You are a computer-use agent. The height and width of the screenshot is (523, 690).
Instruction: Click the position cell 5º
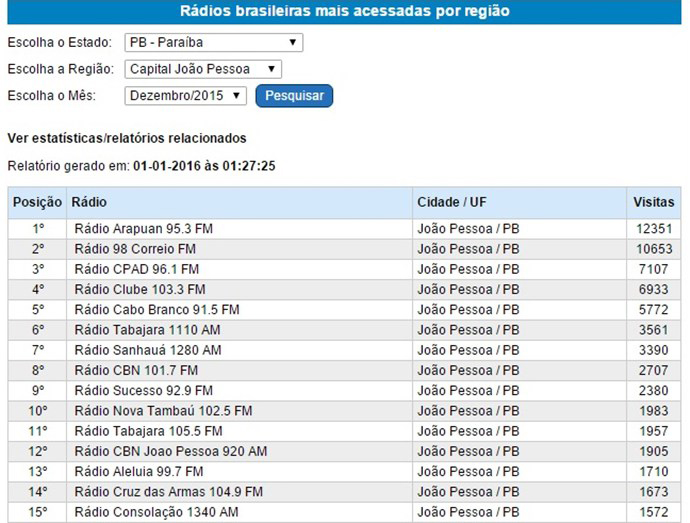pyautogui.click(x=38, y=310)
